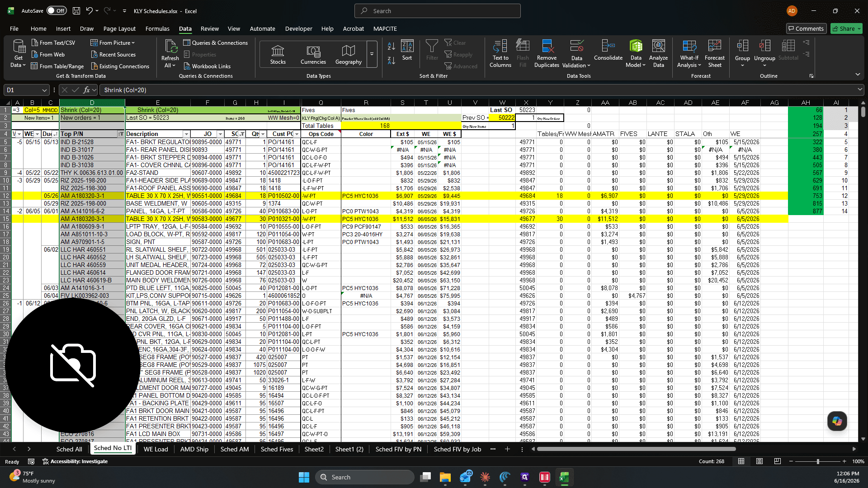Image resolution: width=868 pixels, height=488 pixels.
Task: Open File Explorer from the taskbar
Action: coord(445,477)
